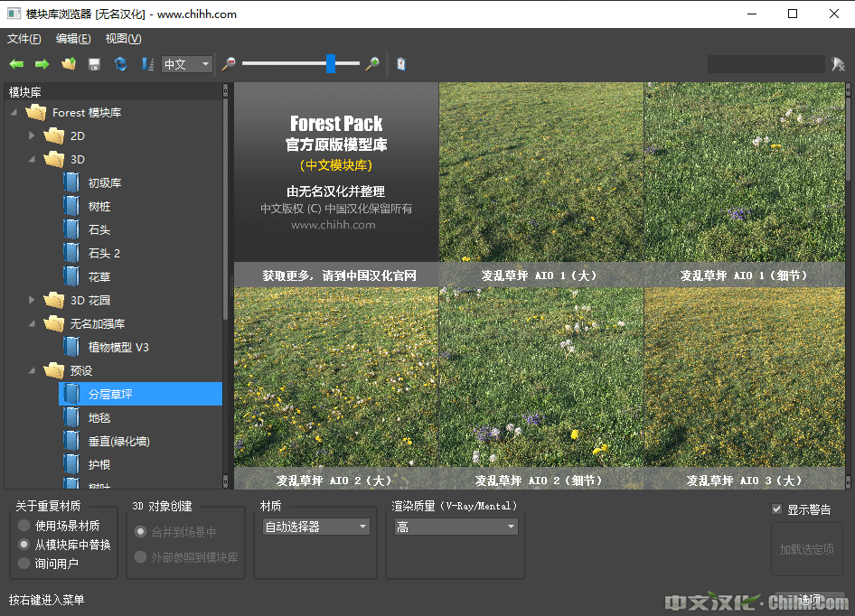Open the 视图(V) menu
The height and width of the screenshot is (616, 855).
123,39
